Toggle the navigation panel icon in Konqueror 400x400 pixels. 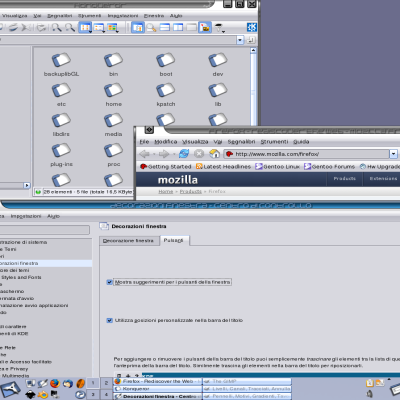click(x=138, y=27)
